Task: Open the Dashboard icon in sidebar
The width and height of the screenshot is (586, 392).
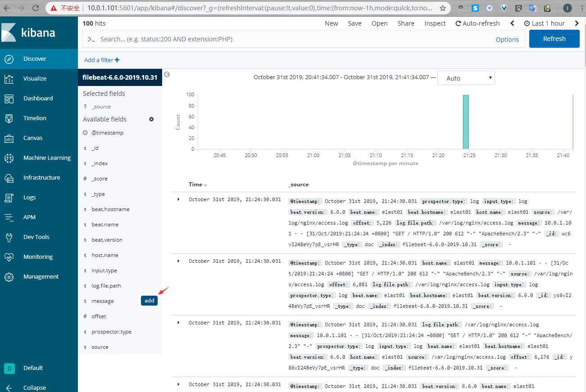Action: 9,99
